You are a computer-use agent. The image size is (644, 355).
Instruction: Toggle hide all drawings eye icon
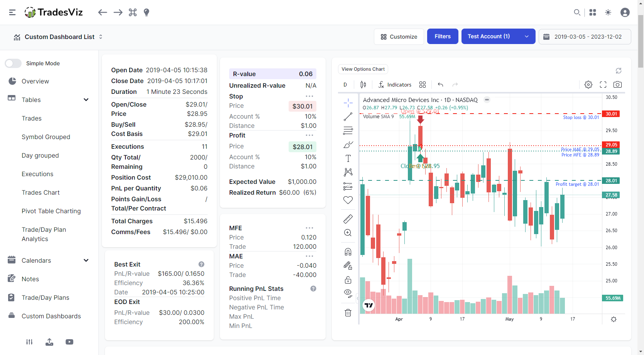point(348,294)
